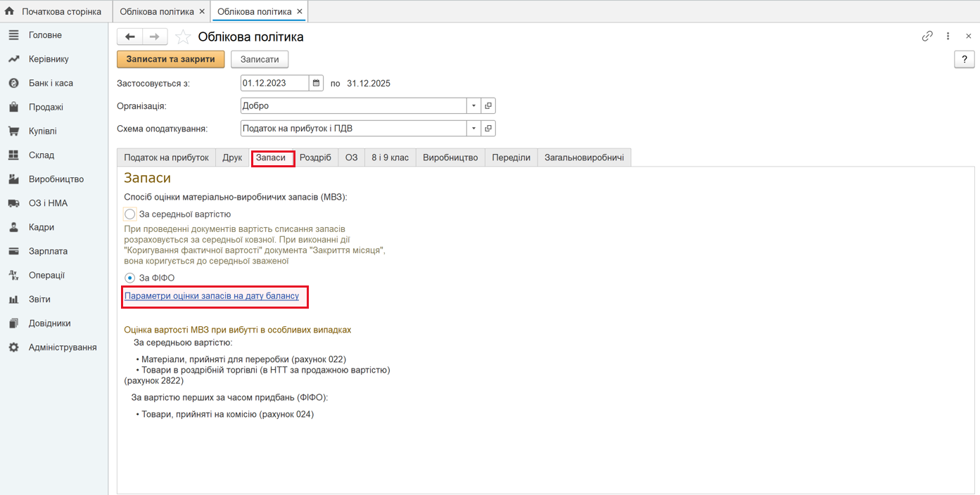Image resolution: width=980 pixels, height=495 pixels.
Task: Open the Адміністрування gear section
Action: 62,347
